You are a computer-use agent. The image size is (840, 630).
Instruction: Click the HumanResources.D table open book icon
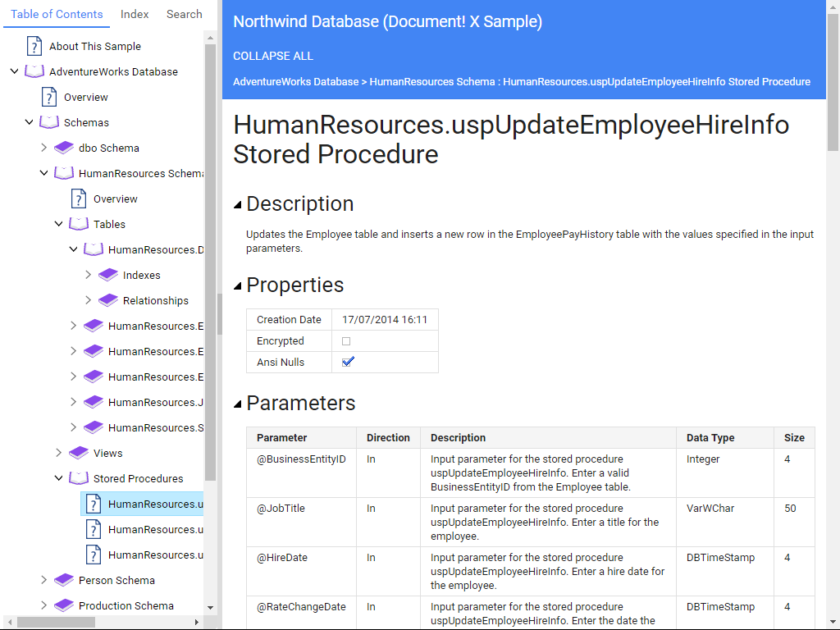94,249
